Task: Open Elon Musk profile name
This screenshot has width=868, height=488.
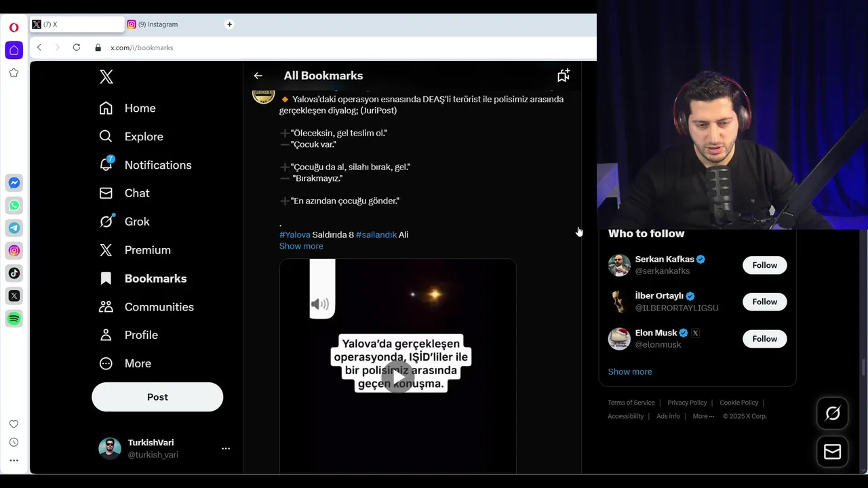Action: click(x=656, y=333)
